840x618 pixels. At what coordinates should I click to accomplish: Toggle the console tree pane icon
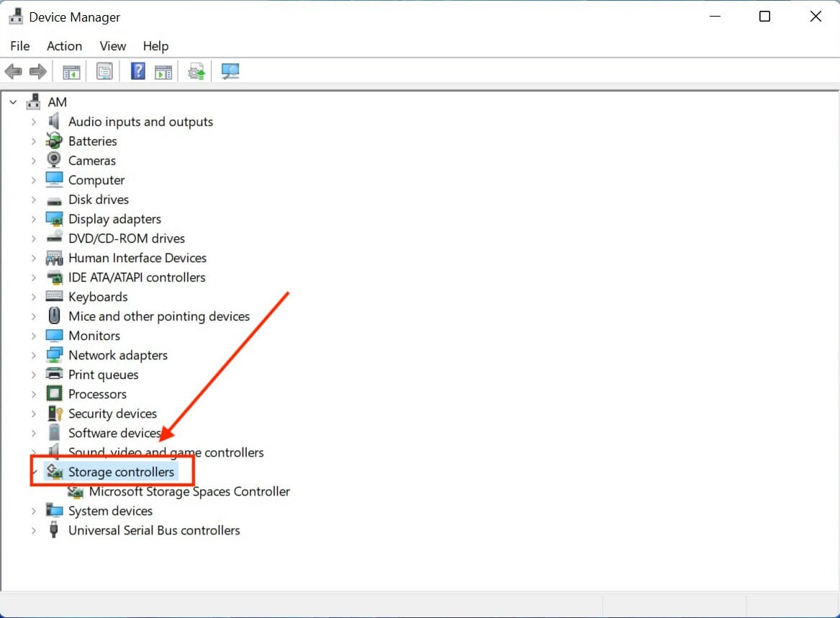click(71, 71)
